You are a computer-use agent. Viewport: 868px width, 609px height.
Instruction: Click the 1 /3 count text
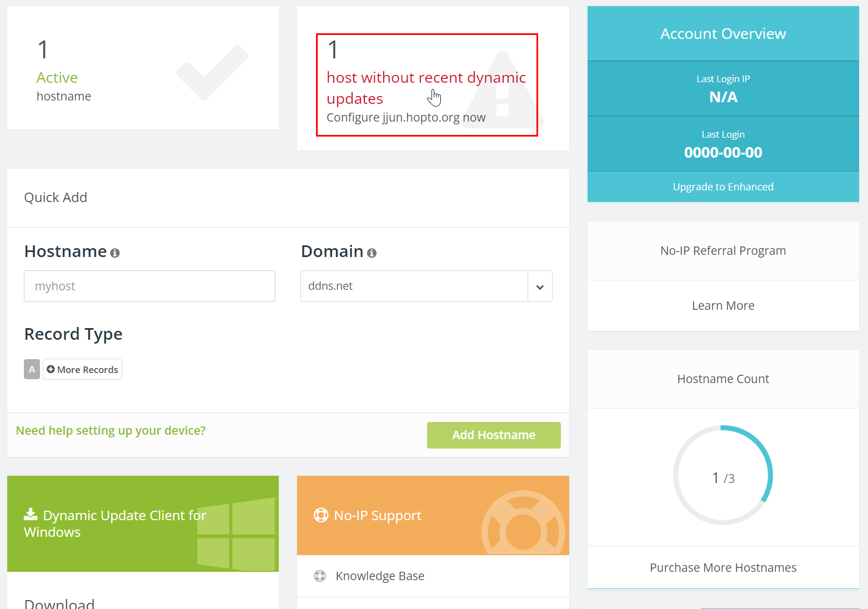tap(723, 478)
